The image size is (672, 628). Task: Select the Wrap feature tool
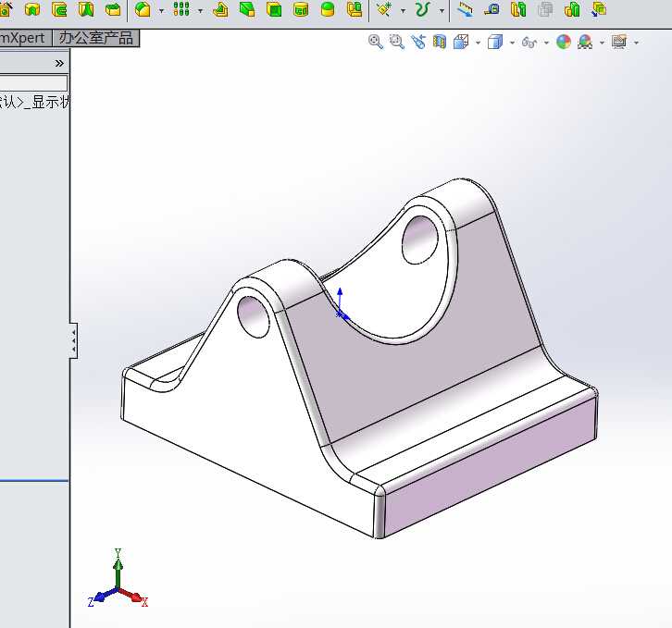[301, 9]
